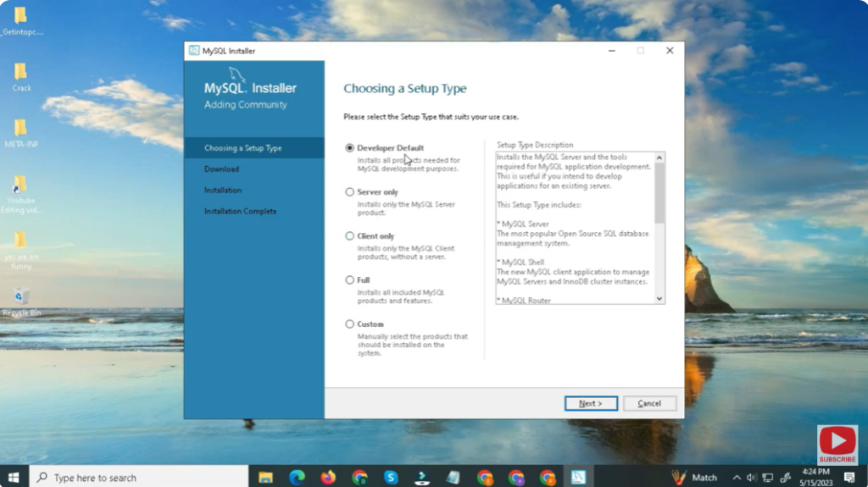The image size is (868, 487).
Task: Click 'Installs only the MySQL Server product' text
Action: tap(406, 208)
